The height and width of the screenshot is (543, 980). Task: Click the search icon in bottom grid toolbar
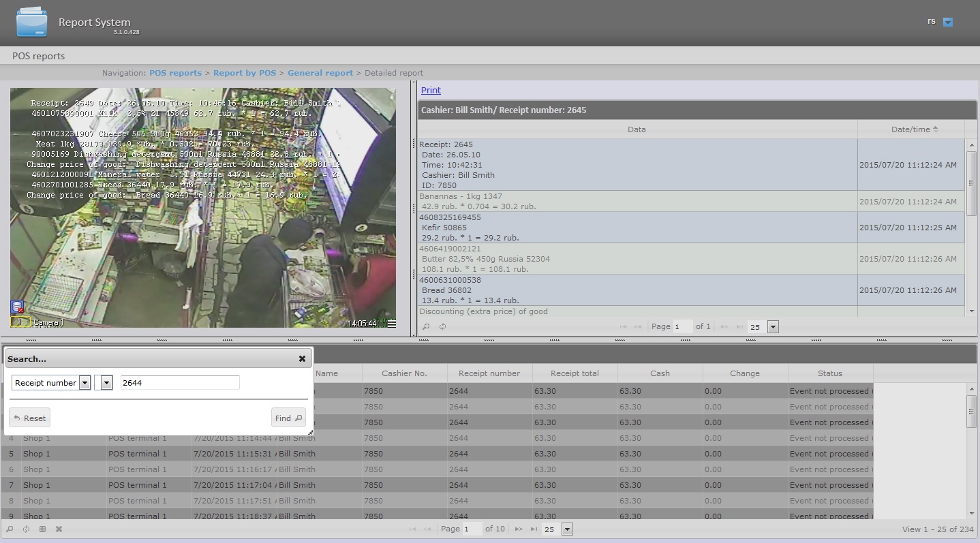[10, 529]
